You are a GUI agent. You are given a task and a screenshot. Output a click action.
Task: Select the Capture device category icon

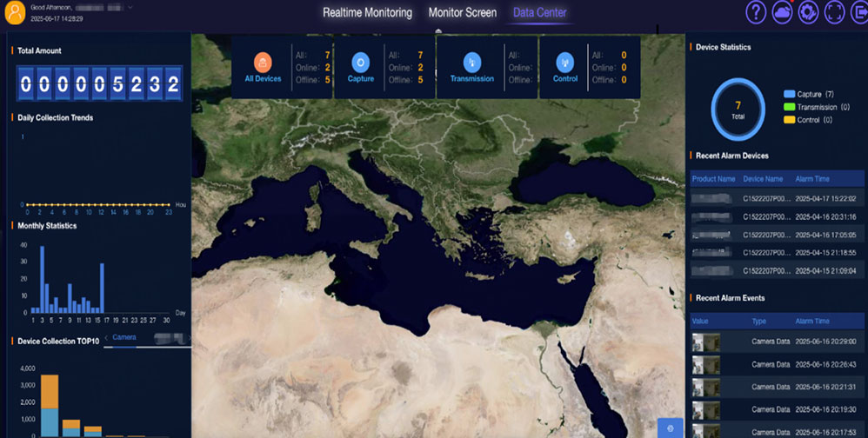click(360, 62)
